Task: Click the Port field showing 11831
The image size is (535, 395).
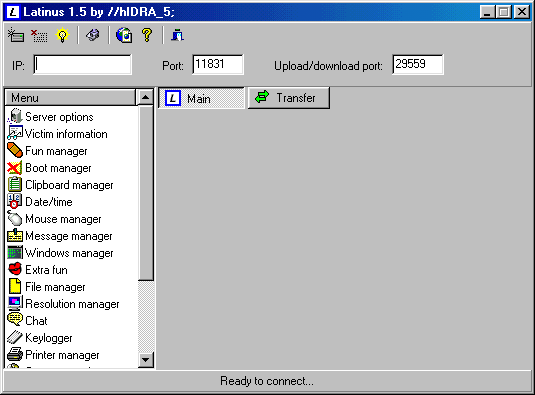Action: coord(218,64)
